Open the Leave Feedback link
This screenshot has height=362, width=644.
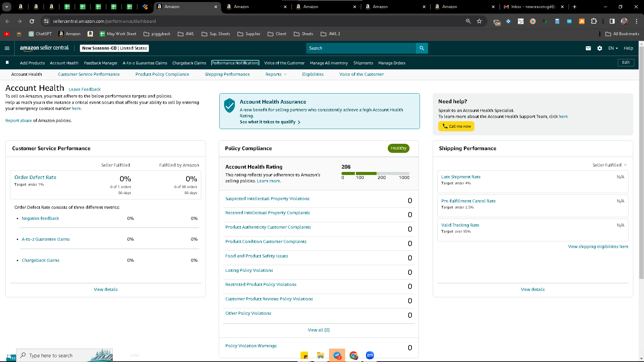click(85, 89)
